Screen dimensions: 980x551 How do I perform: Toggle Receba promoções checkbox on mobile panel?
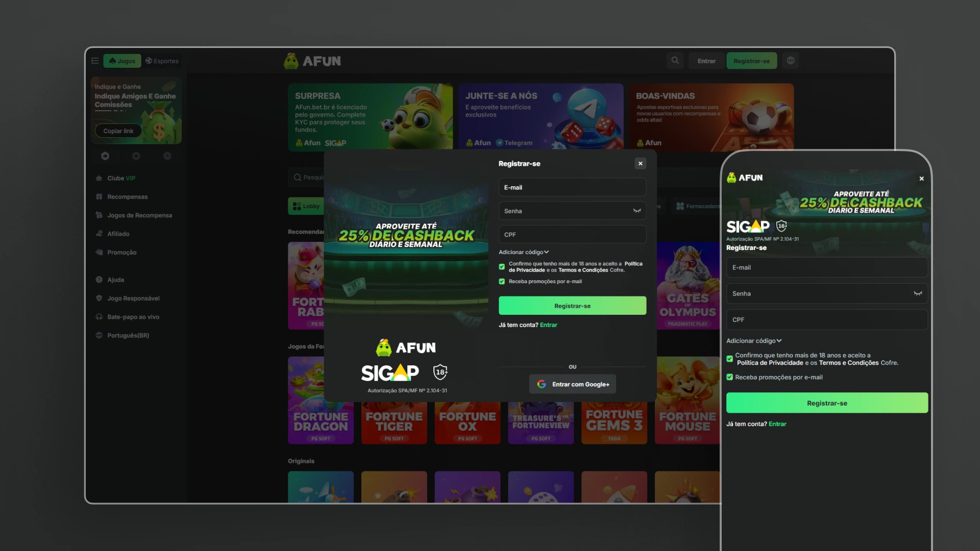point(729,377)
